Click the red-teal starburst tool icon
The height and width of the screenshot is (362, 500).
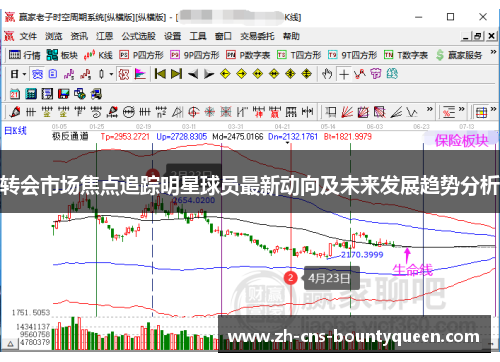(x=210, y=112)
